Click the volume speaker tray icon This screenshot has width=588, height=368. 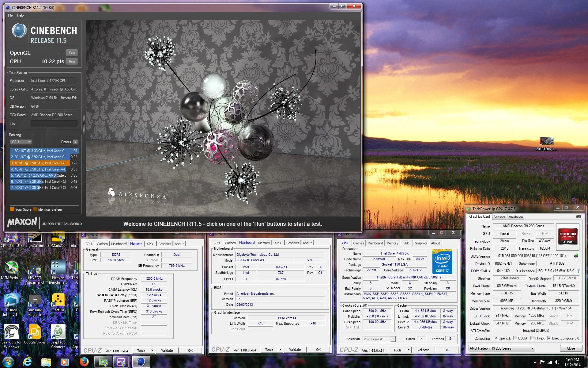(x=557, y=362)
